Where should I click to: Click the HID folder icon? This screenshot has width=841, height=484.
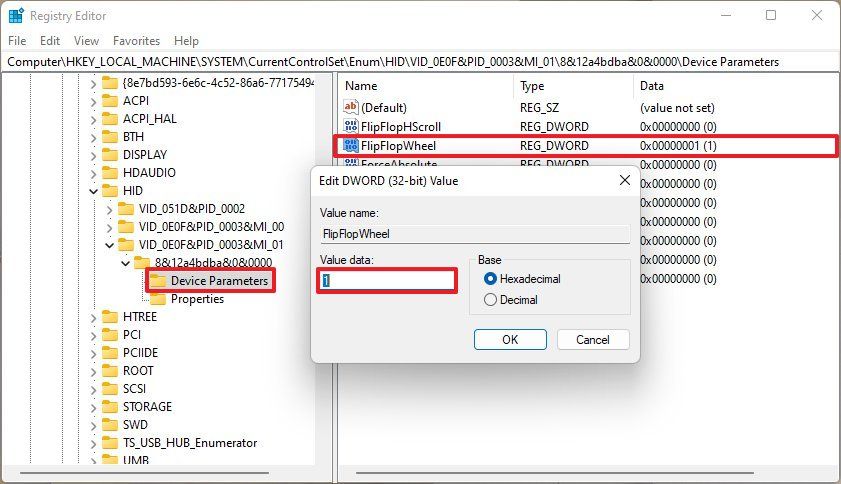110,190
